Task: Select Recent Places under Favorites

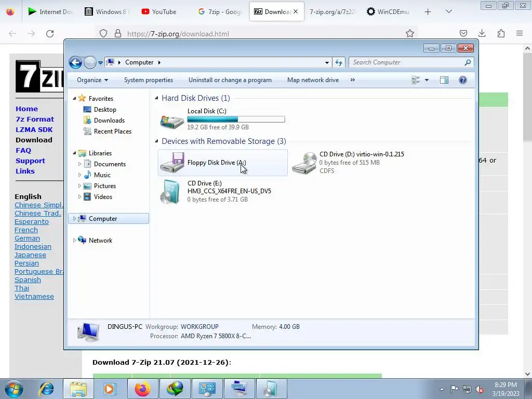Action: pyautogui.click(x=113, y=131)
